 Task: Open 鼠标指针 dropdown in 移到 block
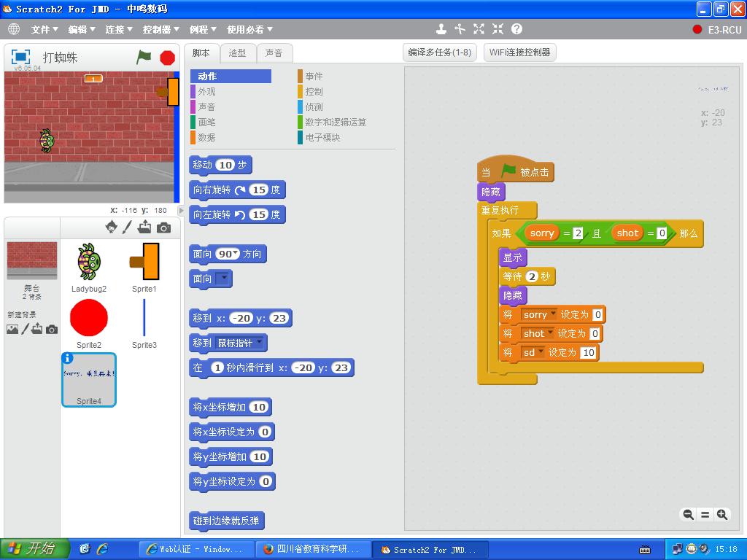(258, 343)
